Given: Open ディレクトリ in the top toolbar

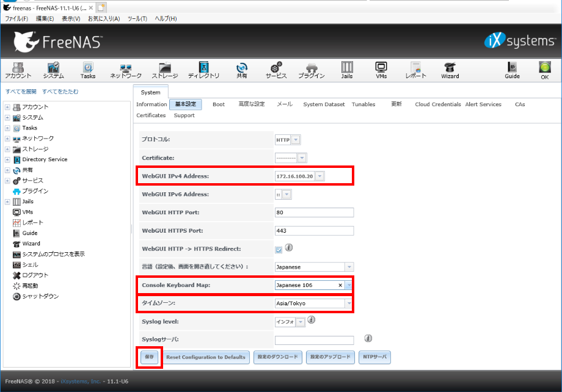Looking at the screenshot, I should [x=203, y=70].
